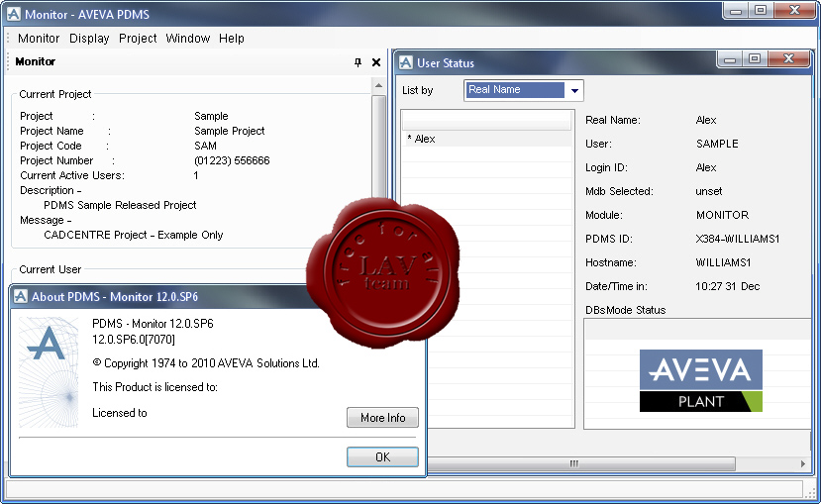Screen dimensions: 821x504
Task: Open the Monitor menu
Action: (39, 39)
